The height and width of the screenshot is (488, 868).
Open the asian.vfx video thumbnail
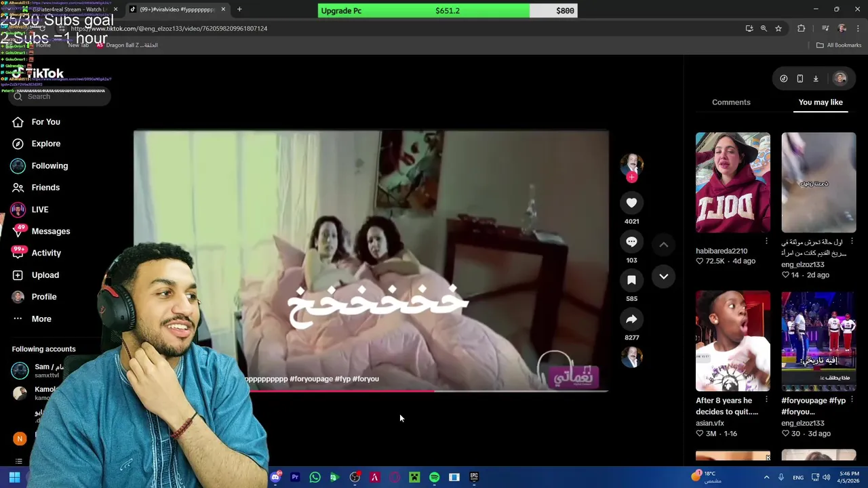(x=733, y=341)
